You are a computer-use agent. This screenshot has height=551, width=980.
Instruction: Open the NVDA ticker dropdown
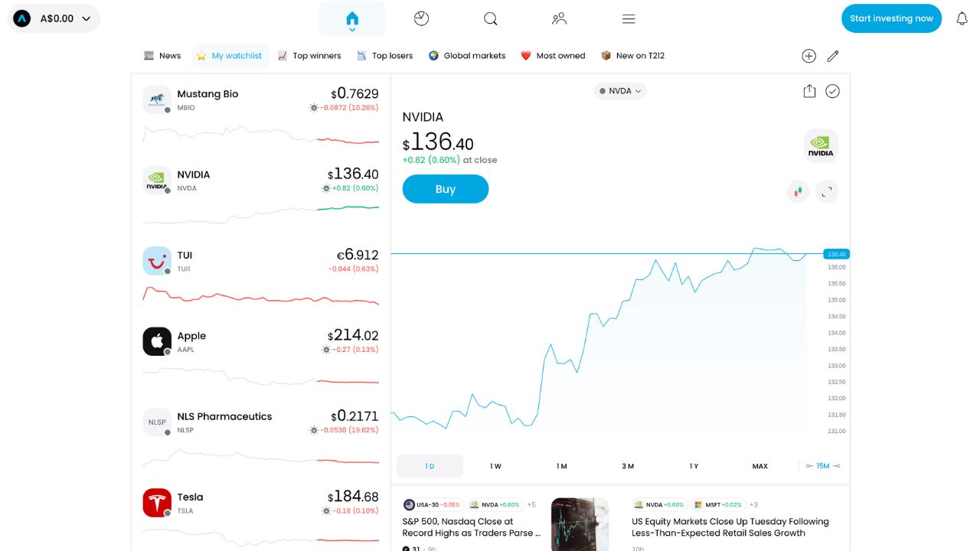(620, 91)
